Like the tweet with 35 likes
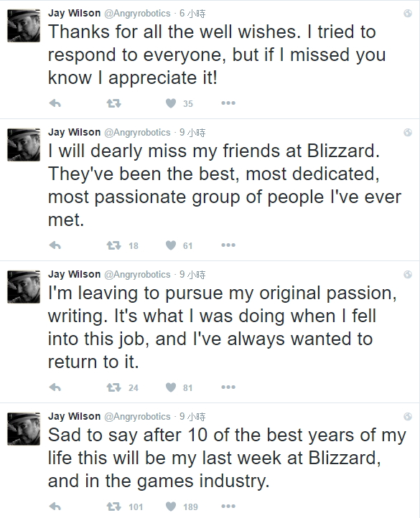The height and width of the screenshot is (518, 420). [x=171, y=103]
